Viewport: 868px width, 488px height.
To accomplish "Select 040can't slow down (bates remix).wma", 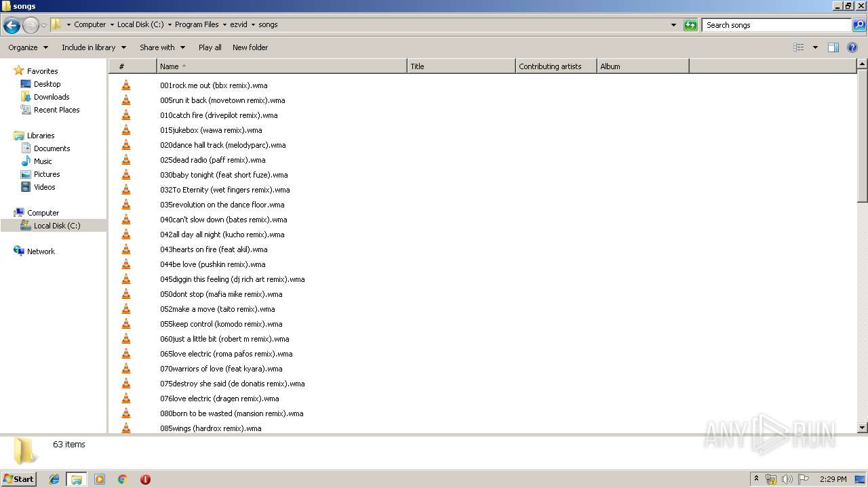I will click(223, 220).
